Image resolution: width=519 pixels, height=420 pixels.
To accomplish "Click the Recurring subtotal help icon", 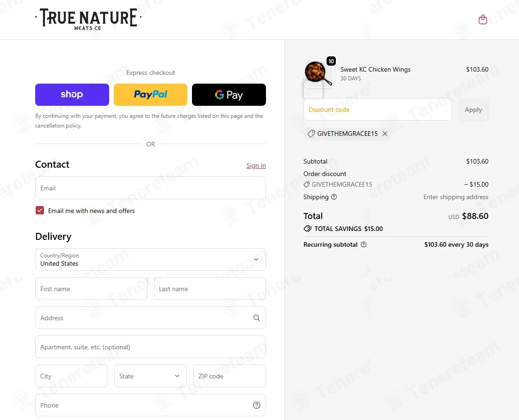I will click(364, 244).
